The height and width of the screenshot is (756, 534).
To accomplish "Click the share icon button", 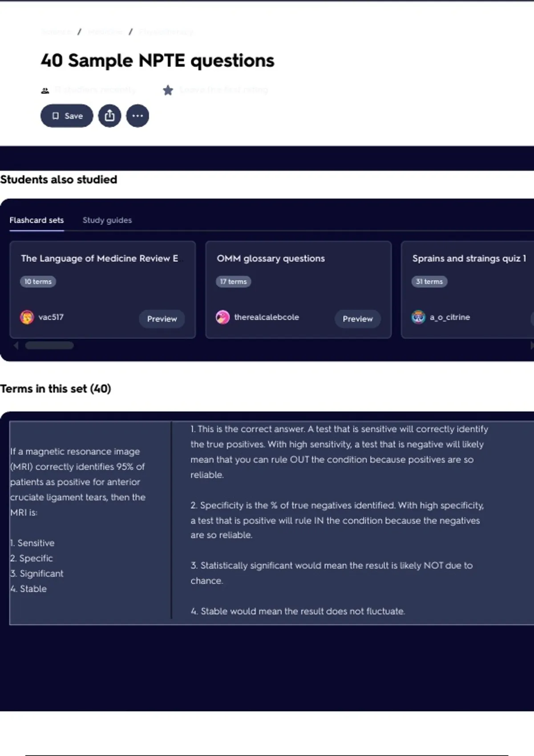I will point(109,116).
